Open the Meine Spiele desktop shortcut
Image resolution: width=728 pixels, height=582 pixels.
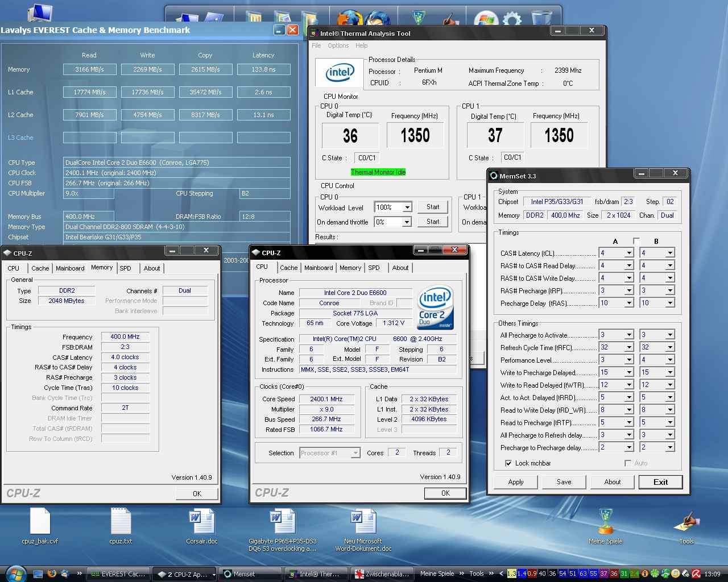point(606,526)
